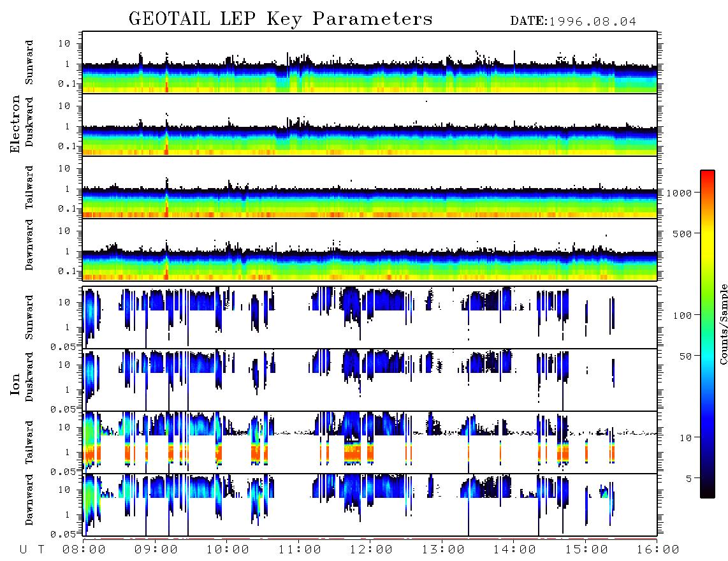
Task: Click the 0.1 tick of Electron Dawnward panel
Action: (68, 271)
